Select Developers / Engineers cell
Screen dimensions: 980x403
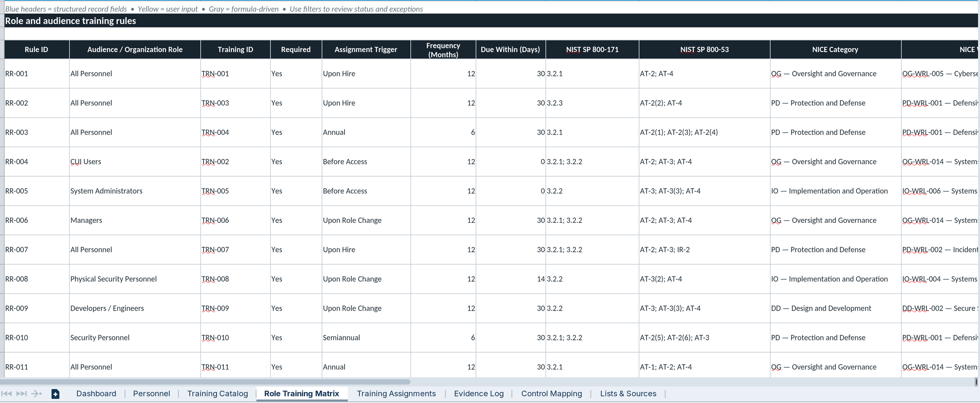(135, 308)
